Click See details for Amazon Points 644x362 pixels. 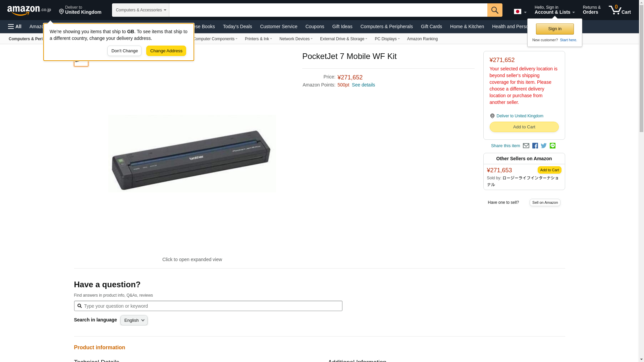(x=363, y=85)
